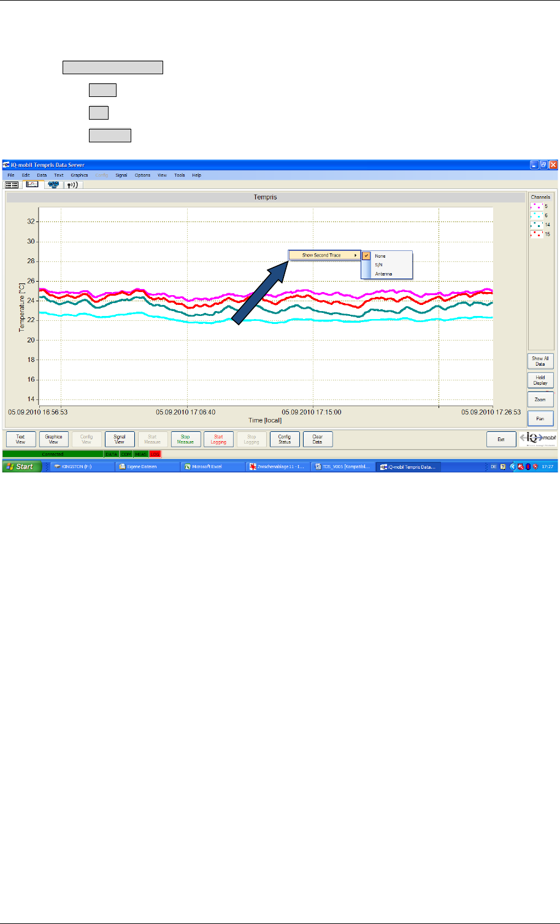Image resolution: width=560 pixels, height=924 pixels.
Task: Click the Signal View button
Action: tap(120, 439)
